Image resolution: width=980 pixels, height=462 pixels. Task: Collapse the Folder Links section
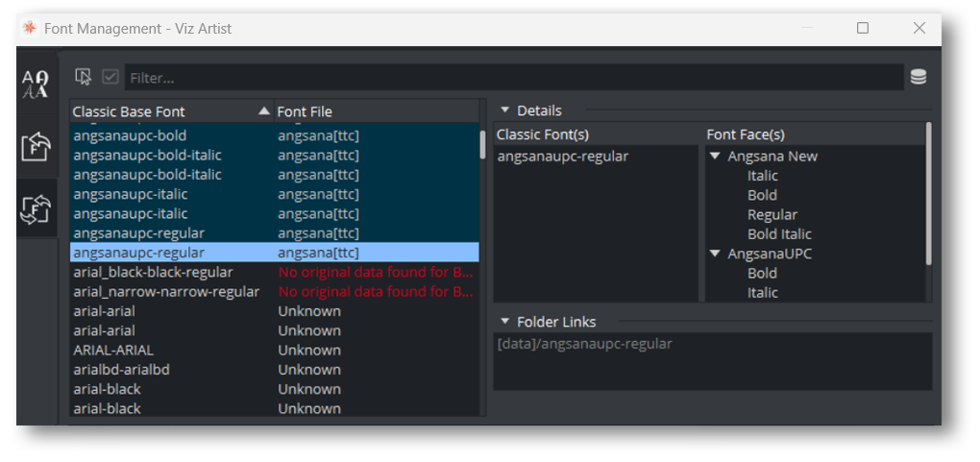(505, 322)
